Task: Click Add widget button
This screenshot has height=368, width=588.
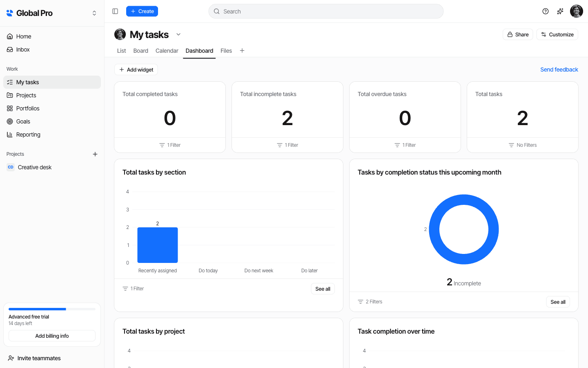Action: point(136,70)
